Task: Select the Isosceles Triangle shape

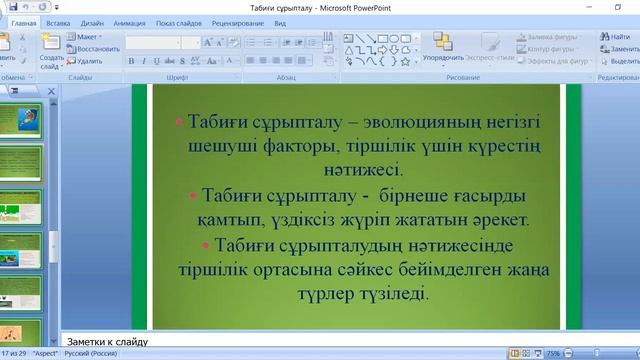Action: (x=349, y=51)
